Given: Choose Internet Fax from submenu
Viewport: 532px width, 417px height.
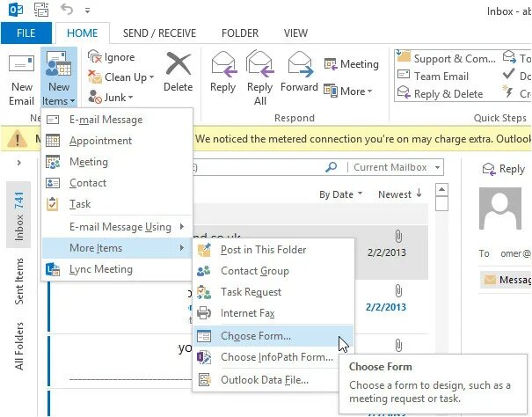Looking at the screenshot, I should pos(273,313).
